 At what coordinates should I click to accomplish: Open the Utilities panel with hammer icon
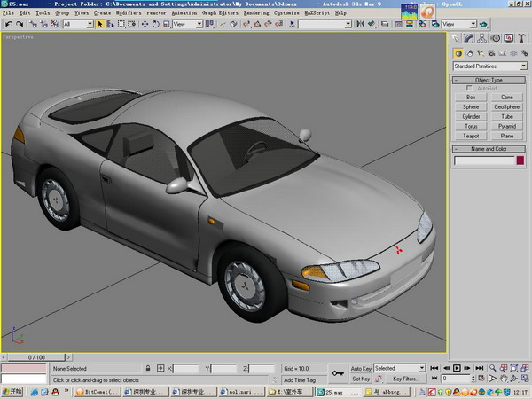tap(521, 38)
